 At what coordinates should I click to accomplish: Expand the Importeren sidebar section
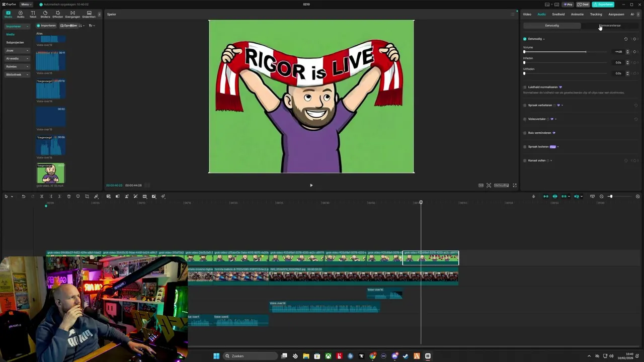pyautogui.click(x=17, y=26)
